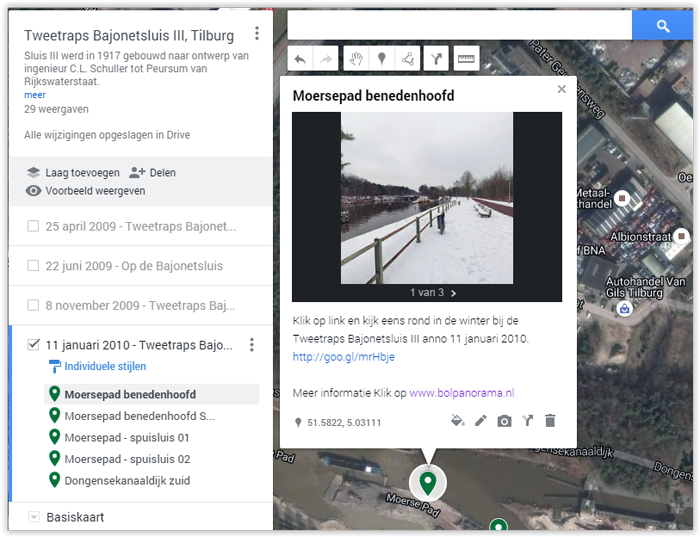Click in the map search field
This screenshot has height=537, width=700.
[x=460, y=25]
